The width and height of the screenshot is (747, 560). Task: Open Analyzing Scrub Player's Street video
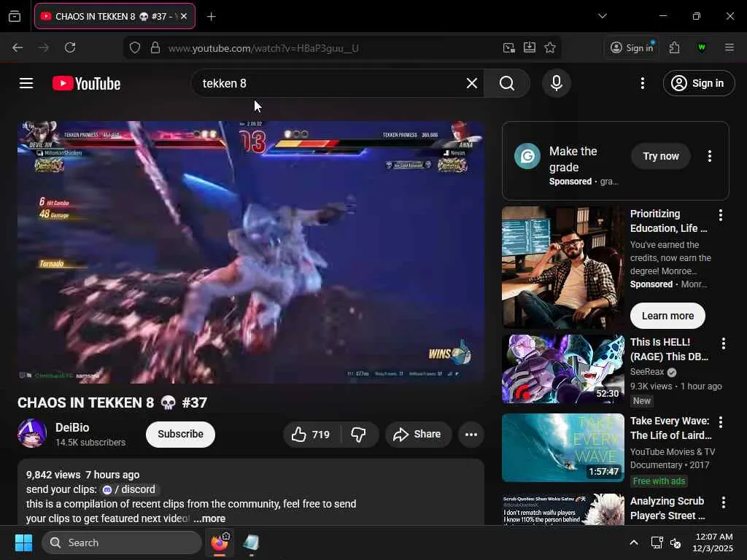tap(667, 508)
